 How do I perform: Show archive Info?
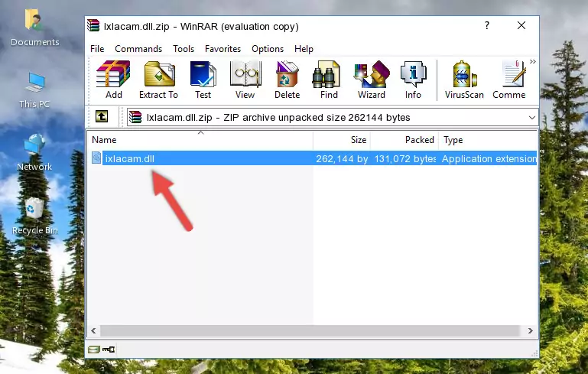click(x=413, y=80)
